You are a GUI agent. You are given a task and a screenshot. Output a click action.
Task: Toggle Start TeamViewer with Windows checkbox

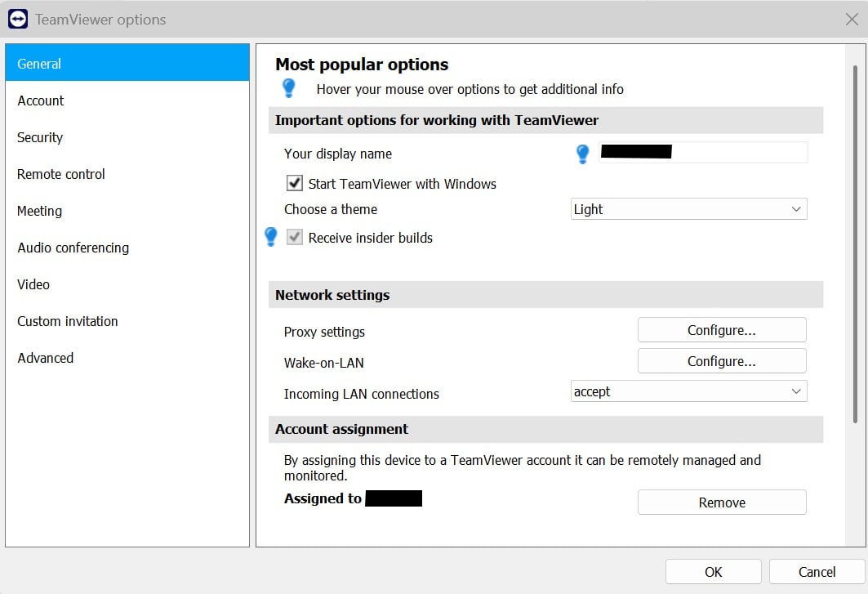tap(294, 183)
